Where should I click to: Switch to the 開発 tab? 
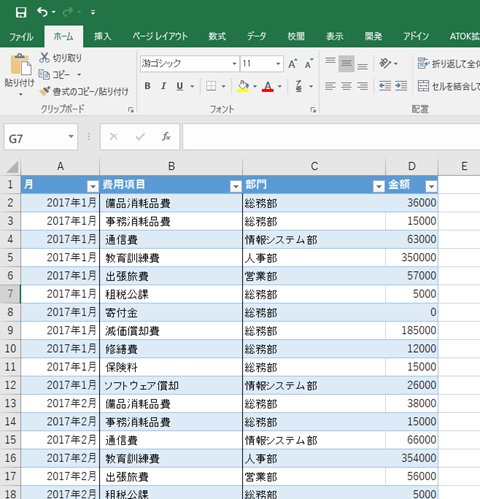point(373,36)
